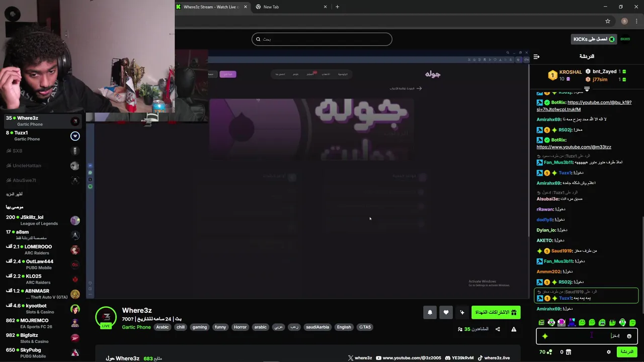Viewport: 644px width, 362px height.
Task: Select the pink DJ emote
Action: (561, 322)
